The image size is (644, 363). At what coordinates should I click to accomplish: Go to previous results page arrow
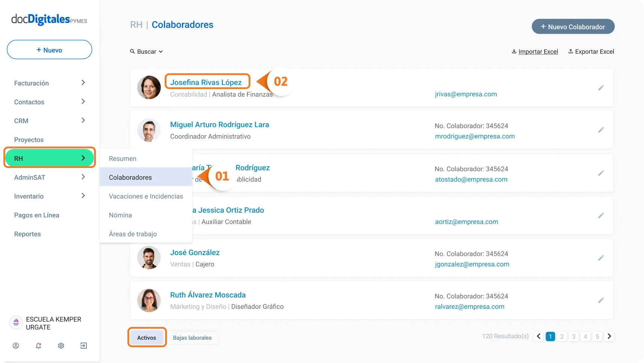(x=539, y=336)
